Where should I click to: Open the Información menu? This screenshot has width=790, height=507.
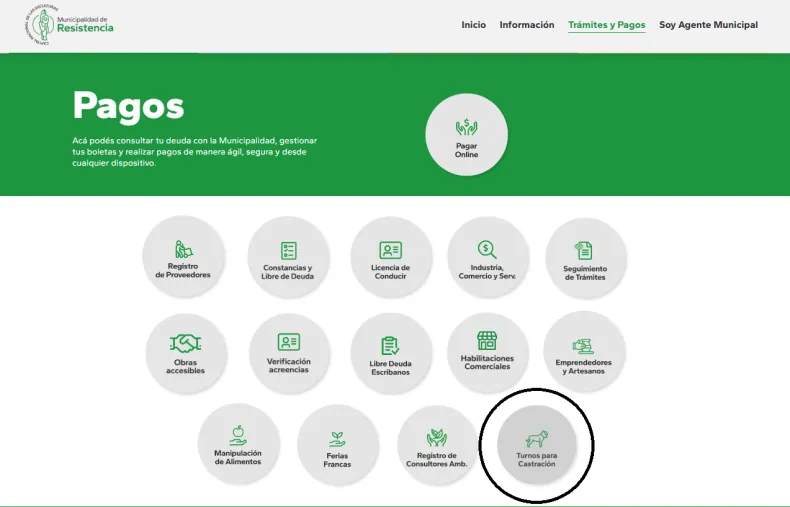coord(526,25)
